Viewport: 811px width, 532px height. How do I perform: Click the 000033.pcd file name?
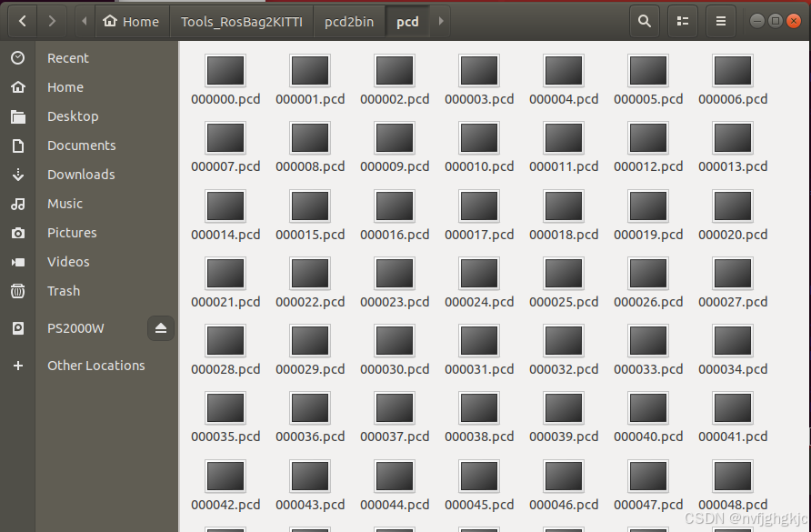[648, 369]
